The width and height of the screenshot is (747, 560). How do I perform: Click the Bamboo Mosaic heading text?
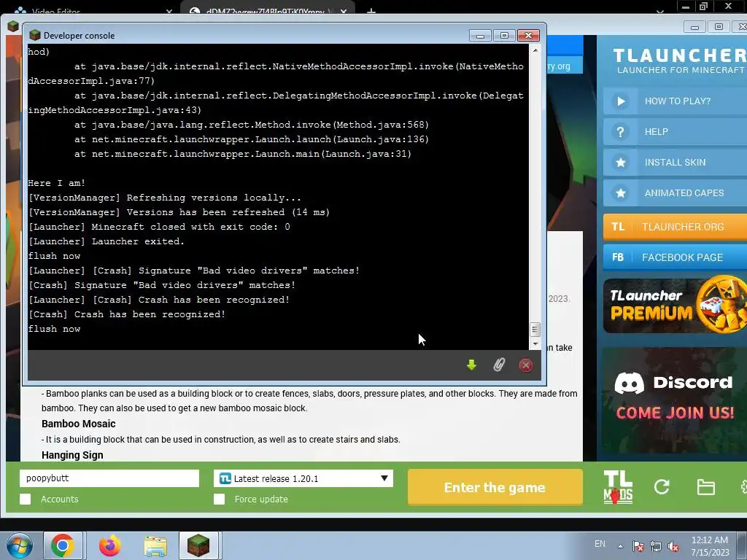79,424
